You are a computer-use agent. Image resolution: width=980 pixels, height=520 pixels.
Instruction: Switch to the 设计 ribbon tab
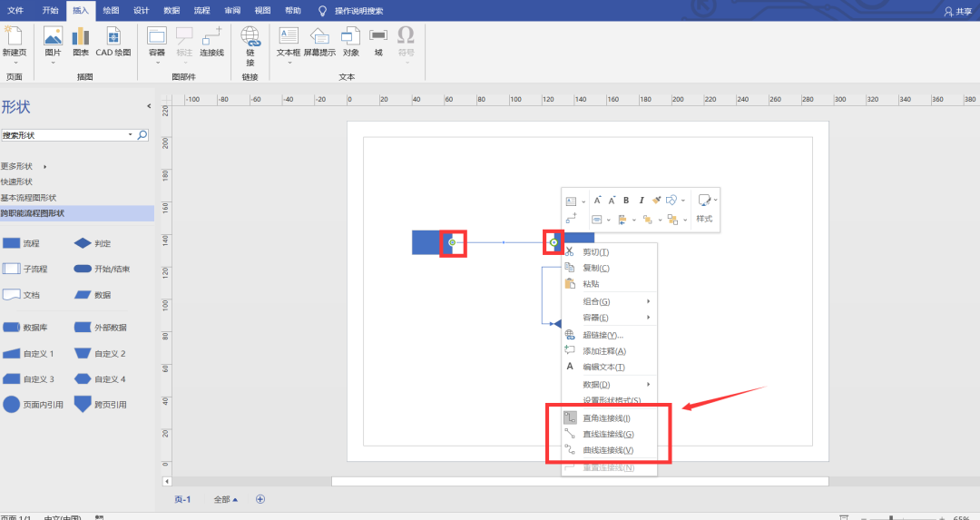[141, 11]
